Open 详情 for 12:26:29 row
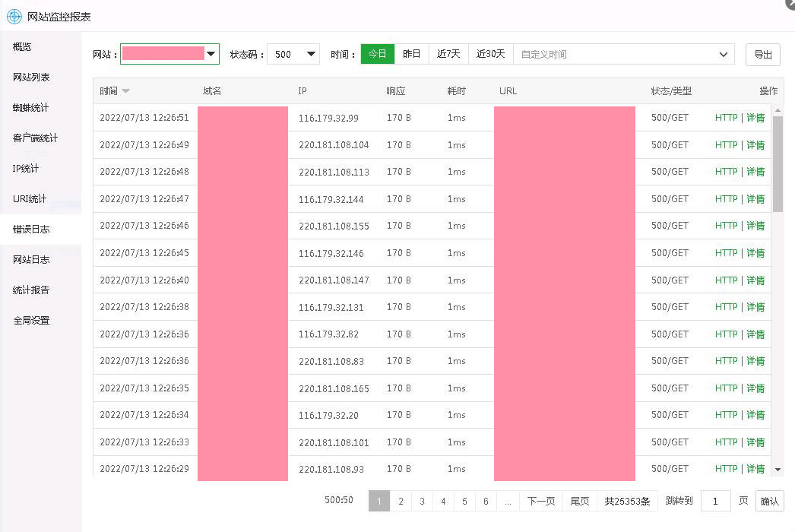 tap(755, 469)
